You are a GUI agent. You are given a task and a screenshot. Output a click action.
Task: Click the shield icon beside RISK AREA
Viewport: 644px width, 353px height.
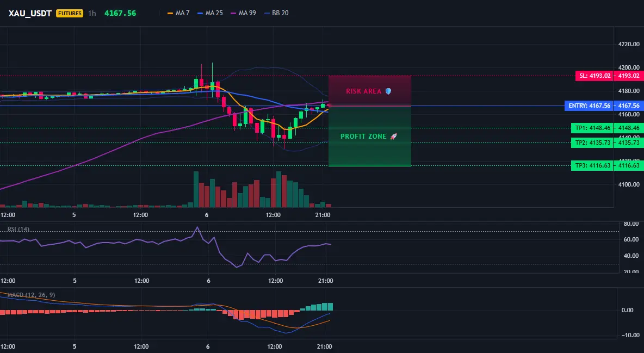click(x=388, y=91)
